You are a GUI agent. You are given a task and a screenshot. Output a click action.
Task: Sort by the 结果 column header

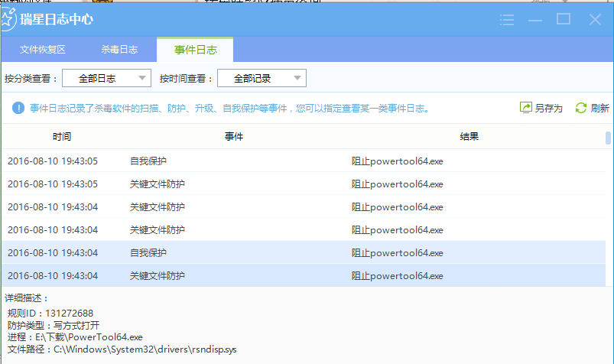point(469,136)
